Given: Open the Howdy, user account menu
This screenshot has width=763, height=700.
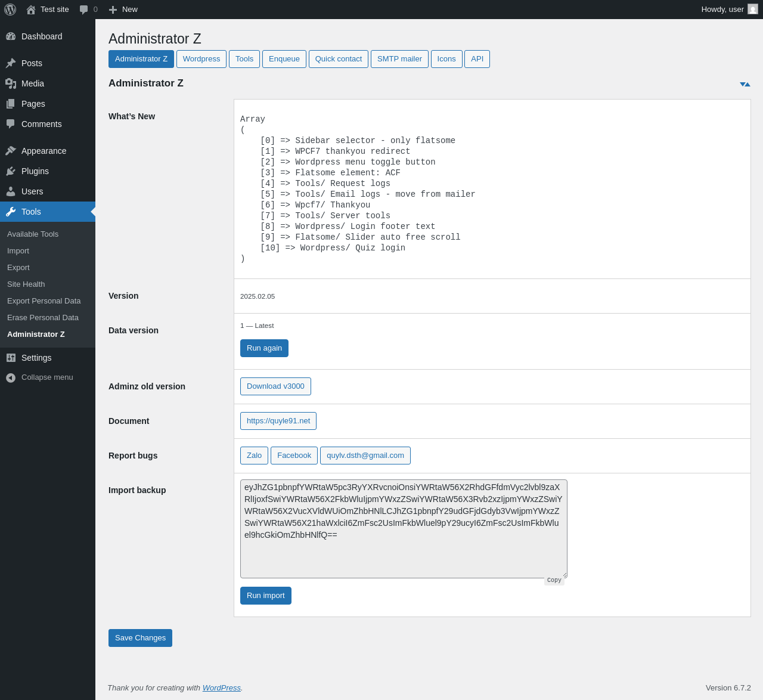Looking at the screenshot, I should pyautogui.click(x=728, y=10).
